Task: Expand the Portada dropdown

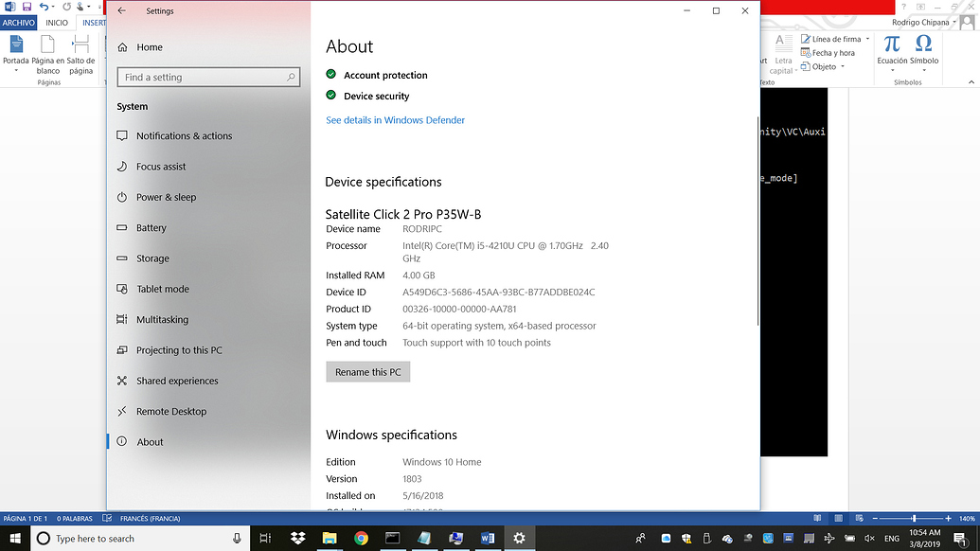Action: coord(16,70)
